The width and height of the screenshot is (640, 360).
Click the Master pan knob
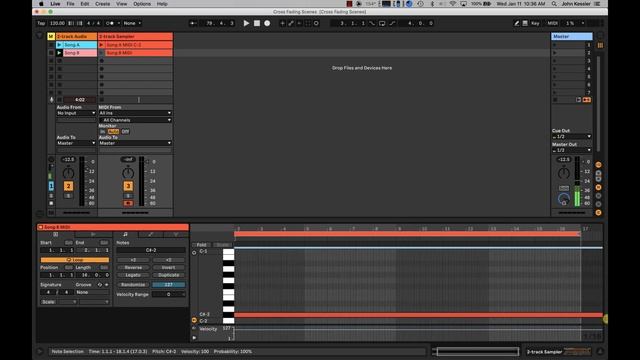coord(564,173)
